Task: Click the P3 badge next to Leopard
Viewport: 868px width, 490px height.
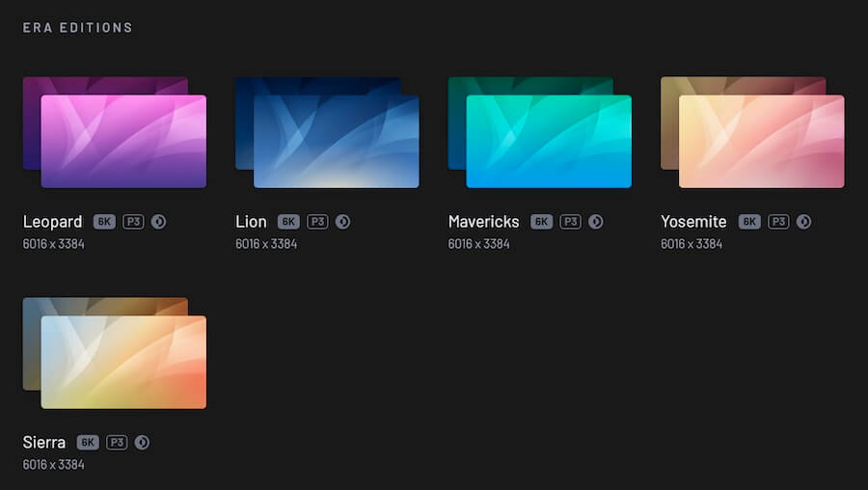Action: coord(133,222)
